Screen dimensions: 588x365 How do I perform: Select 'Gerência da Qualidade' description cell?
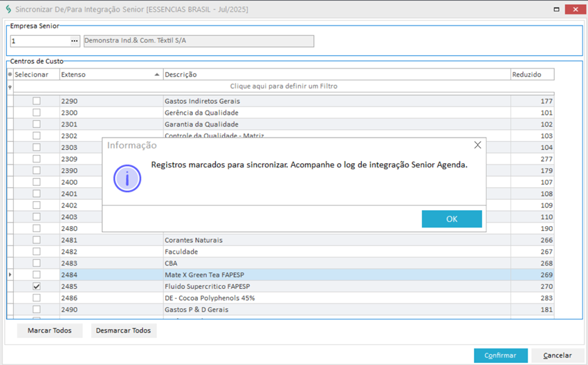pos(337,113)
